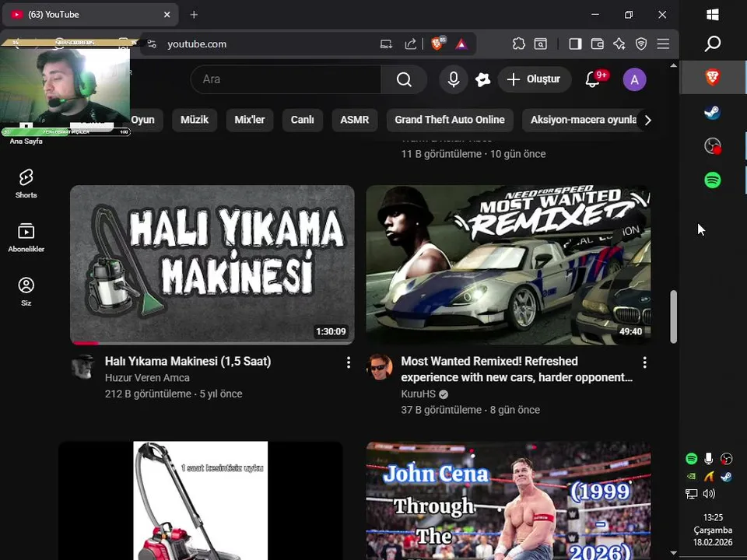Open Spotify from the taskbar

(x=712, y=180)
